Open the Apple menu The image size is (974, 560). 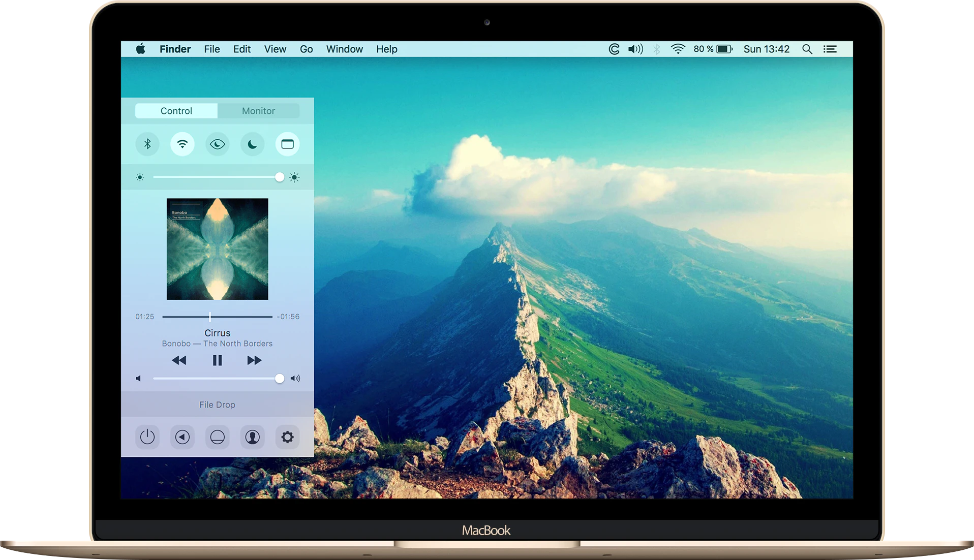pyautogui.click(x=141, y=49)
